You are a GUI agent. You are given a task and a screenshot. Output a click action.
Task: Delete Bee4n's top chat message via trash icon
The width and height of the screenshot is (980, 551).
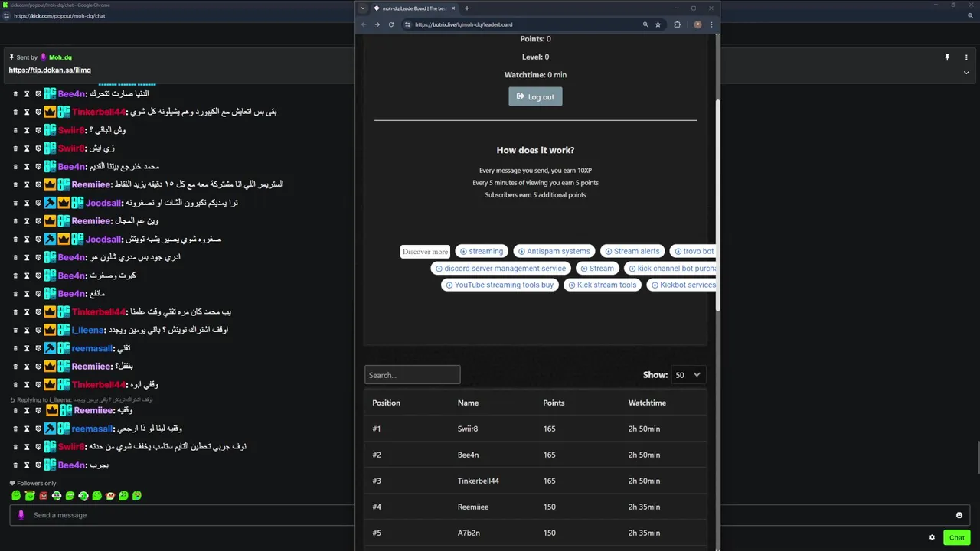pos(15,93)
